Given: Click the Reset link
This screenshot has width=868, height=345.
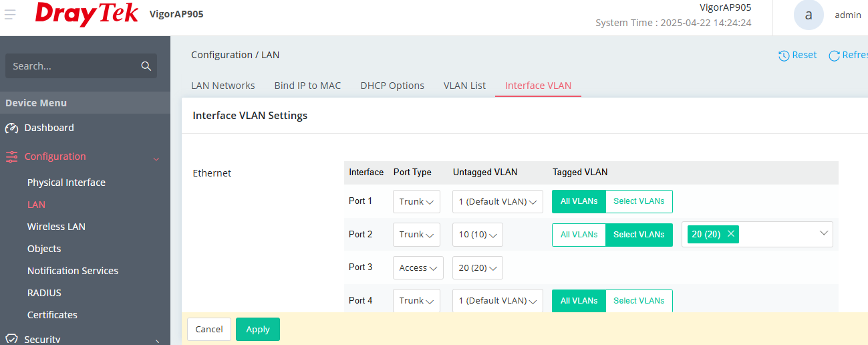Looking at the screenshot, I should click(798, 55).
